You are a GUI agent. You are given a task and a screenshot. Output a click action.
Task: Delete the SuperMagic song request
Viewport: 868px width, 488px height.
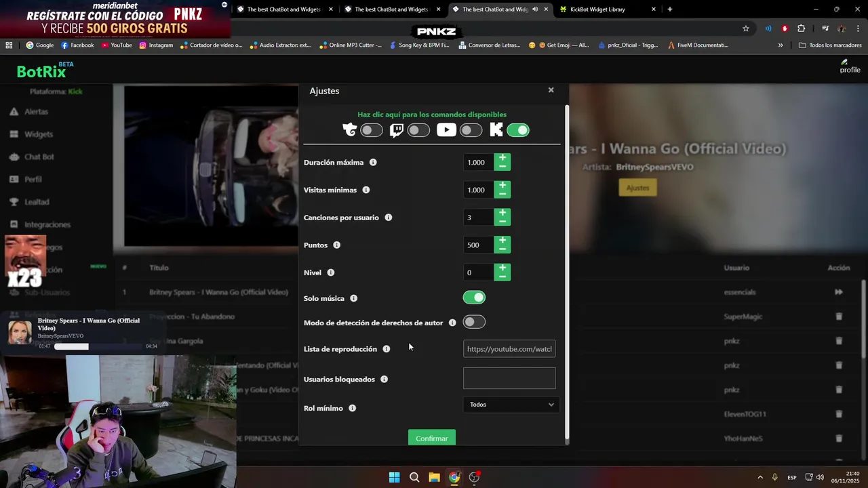(x=839, y=317)
